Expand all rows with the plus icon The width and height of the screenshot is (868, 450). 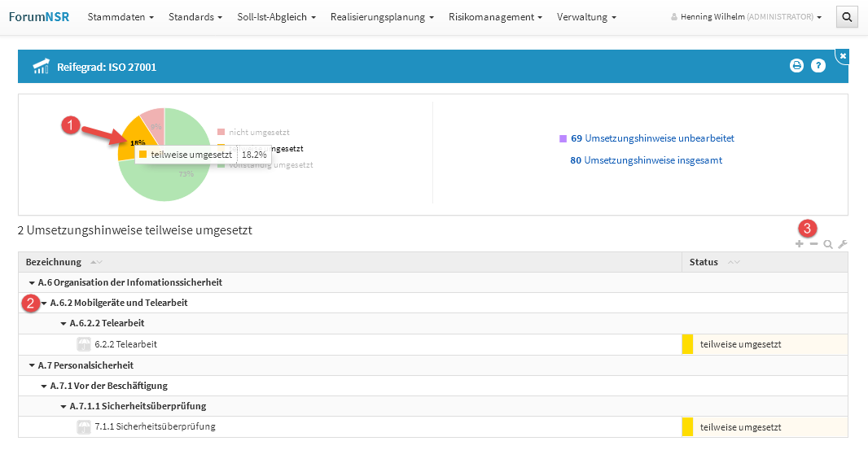[x=800, y=244]
